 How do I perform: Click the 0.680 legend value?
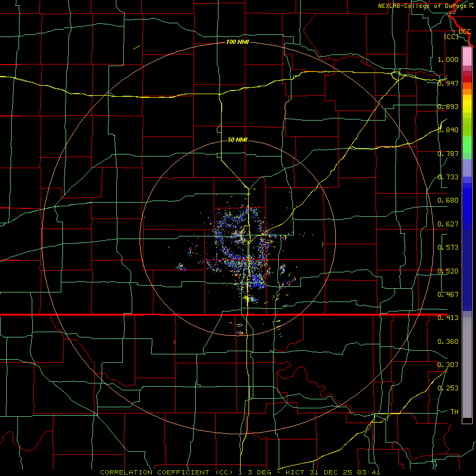448,200
